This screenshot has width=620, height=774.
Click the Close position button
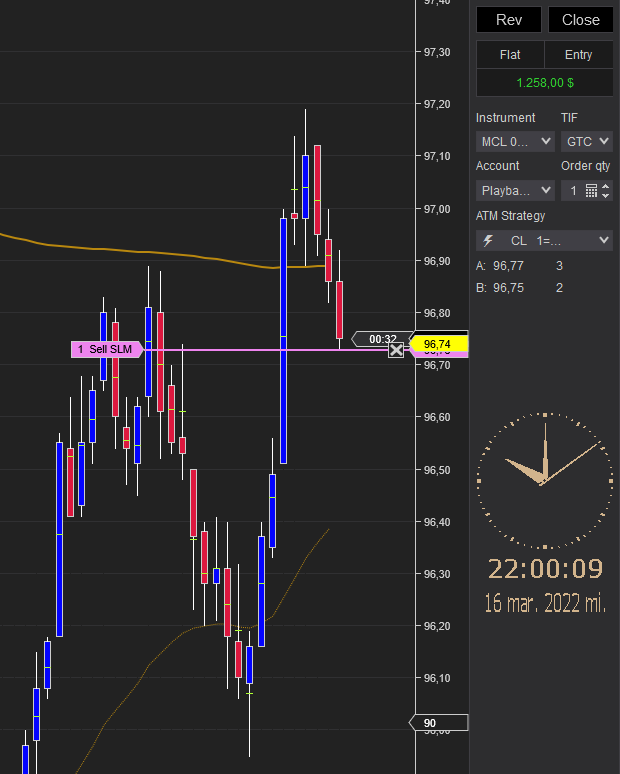(581, 20)
